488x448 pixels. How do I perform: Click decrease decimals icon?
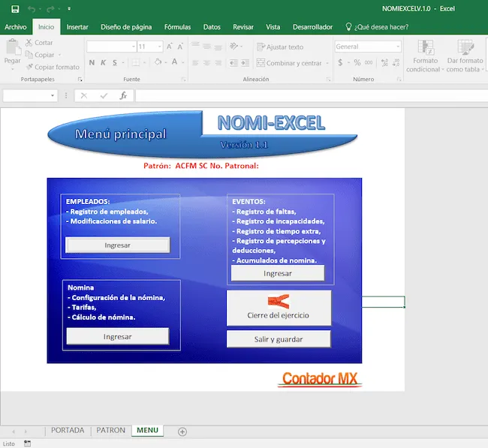pyautogui.click(x=396, y=63)
